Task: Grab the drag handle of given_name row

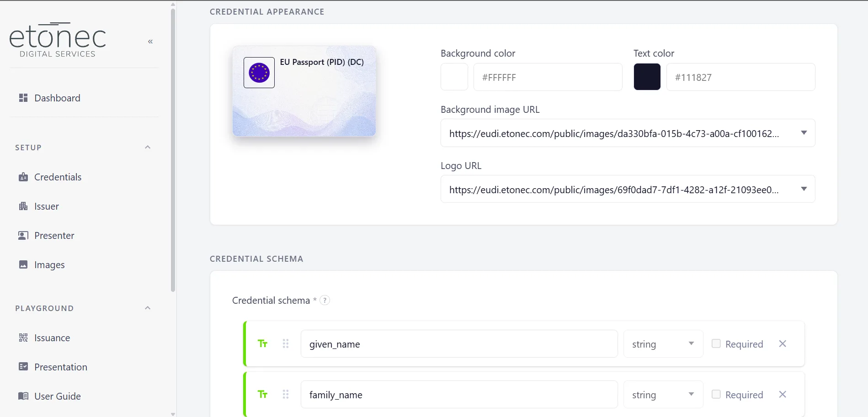Action: pyautogui.click(x=286, y=343)
